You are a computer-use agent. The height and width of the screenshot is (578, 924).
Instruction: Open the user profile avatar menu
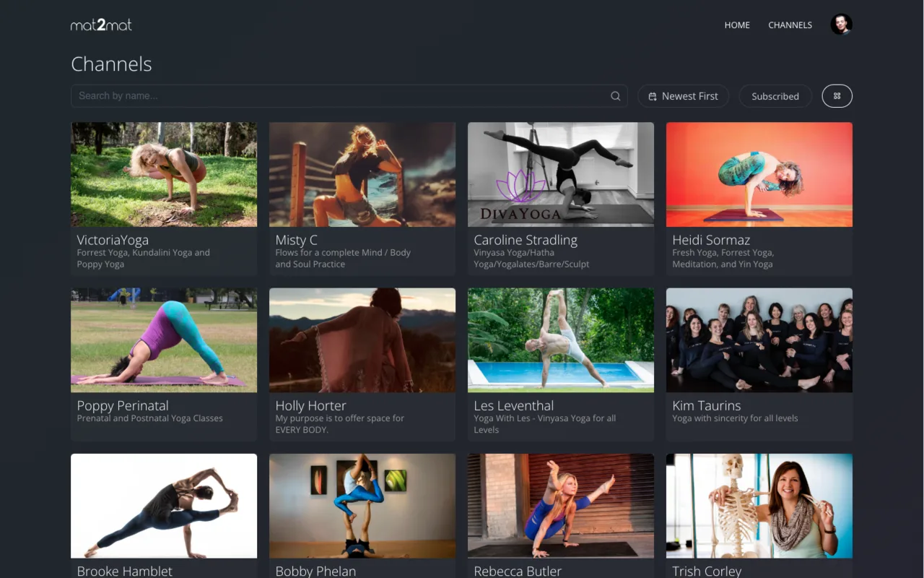[x=841, y=25]
